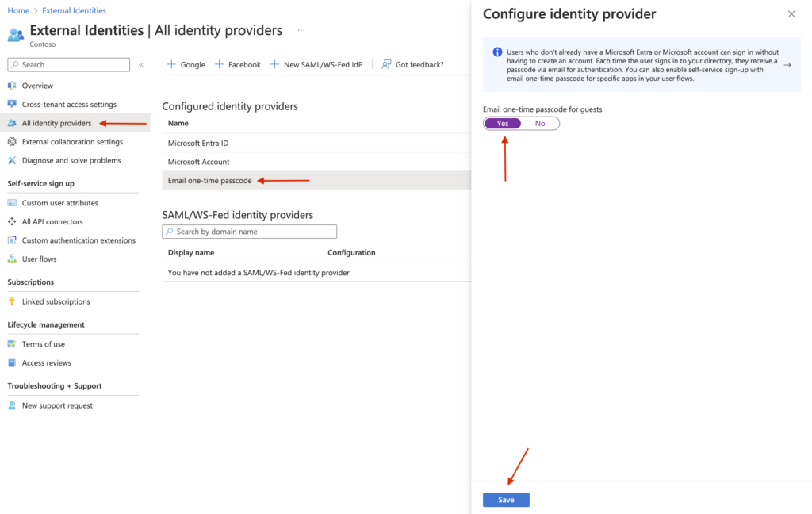Click the Home breadcrumb link
The width and height of the screenshot is (812, 514).
tap(18, 10)
